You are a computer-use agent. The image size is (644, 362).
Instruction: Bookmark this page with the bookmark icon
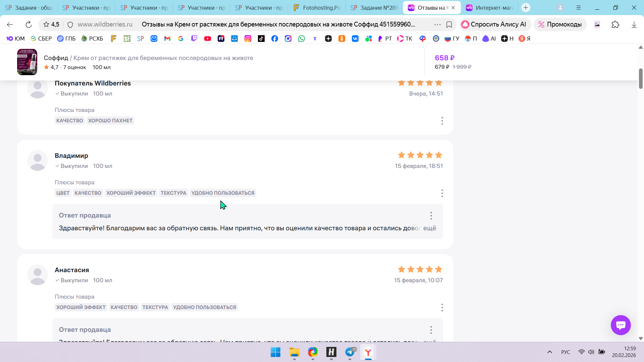[449, 24]
